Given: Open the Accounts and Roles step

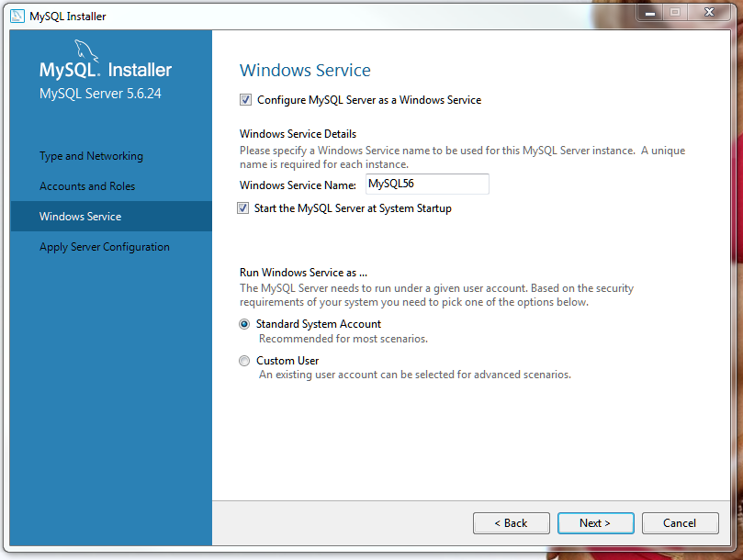Looking at the screenshot, I should (87, 186).
